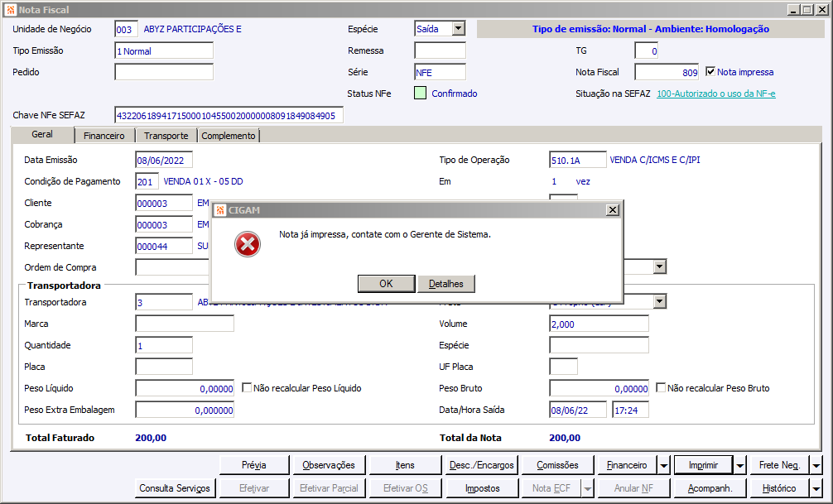Click the CIGAM dialog title icon
Screen dimensions: 833x504
coord(220,209)
